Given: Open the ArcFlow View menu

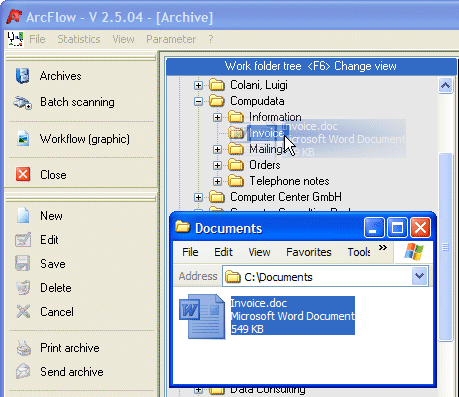Looking at the screenshot, I should tap(123, 39).
